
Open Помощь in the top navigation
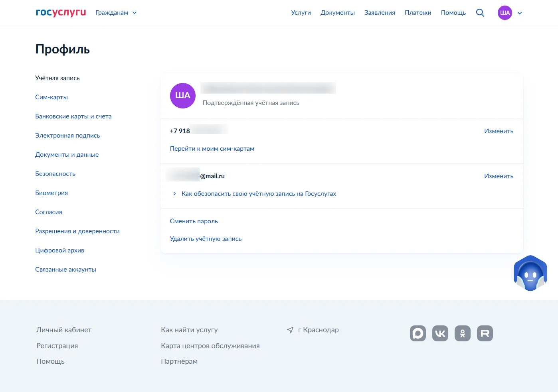(x=453, y=13)
